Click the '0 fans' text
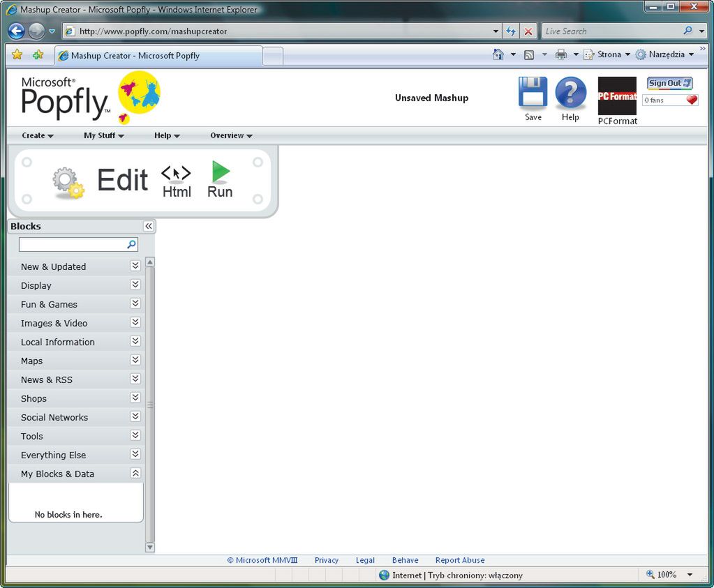The image size is (714, 588). pos(654,100)
